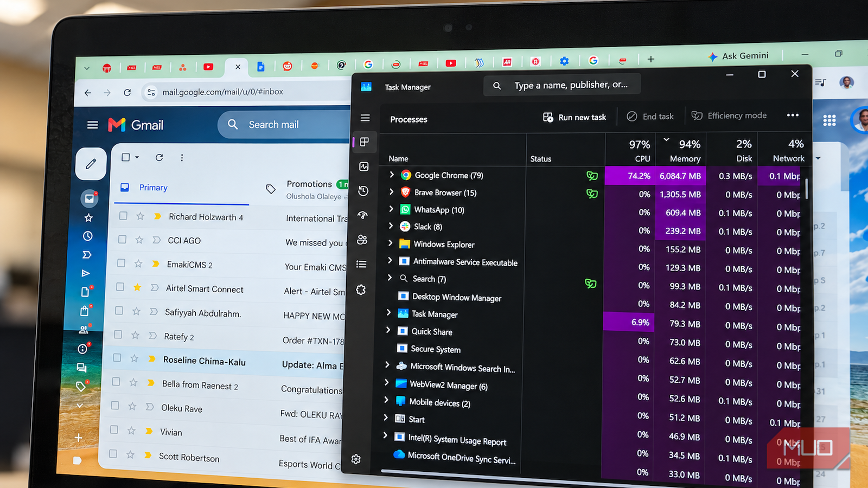This screenshot has width=868, height=488.
Task: Expand the WhatsApp (10) process group
Action: click(x=391, y=209)
